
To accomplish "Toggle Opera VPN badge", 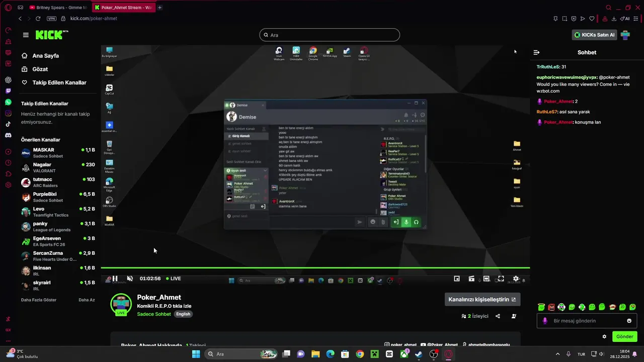I will click(51, 19).
